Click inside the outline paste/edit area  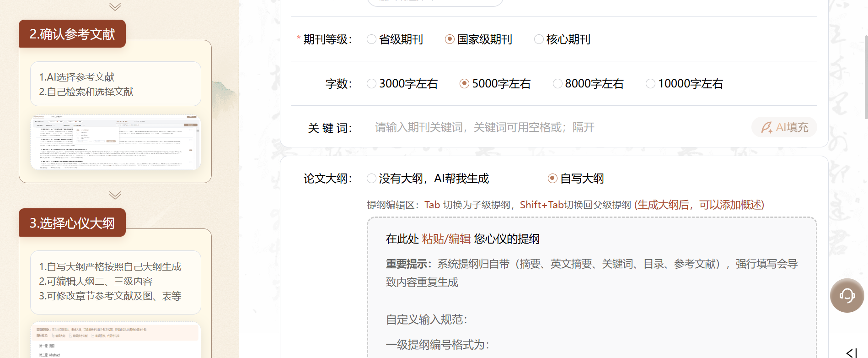point(592,287)
